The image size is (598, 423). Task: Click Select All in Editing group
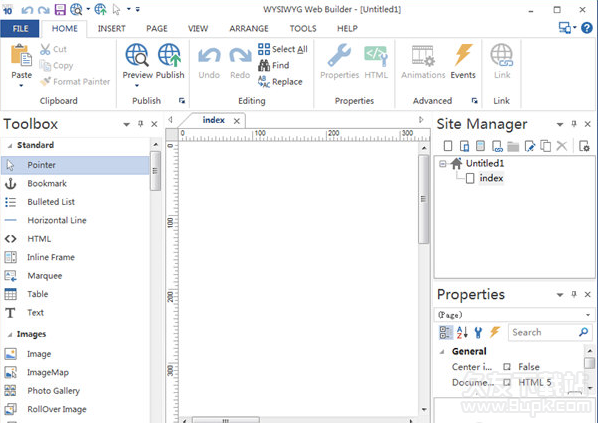tap(283, 49)
